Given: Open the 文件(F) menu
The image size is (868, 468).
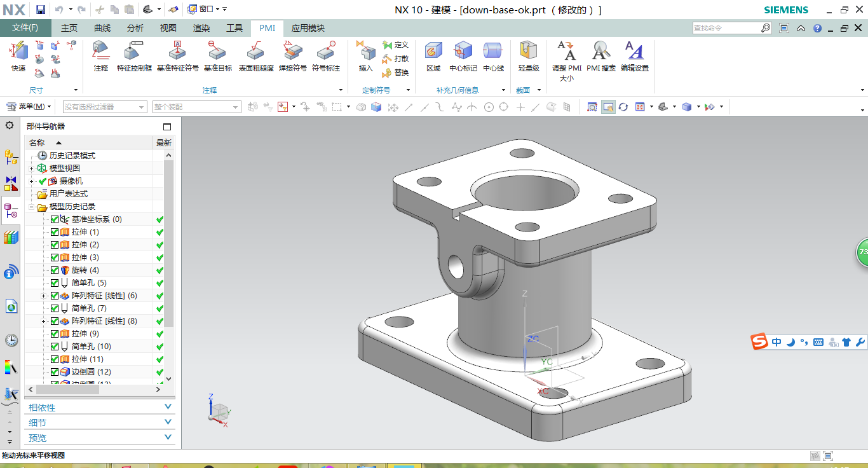Looking at the screenshot, I should click(x=25, y=28).
